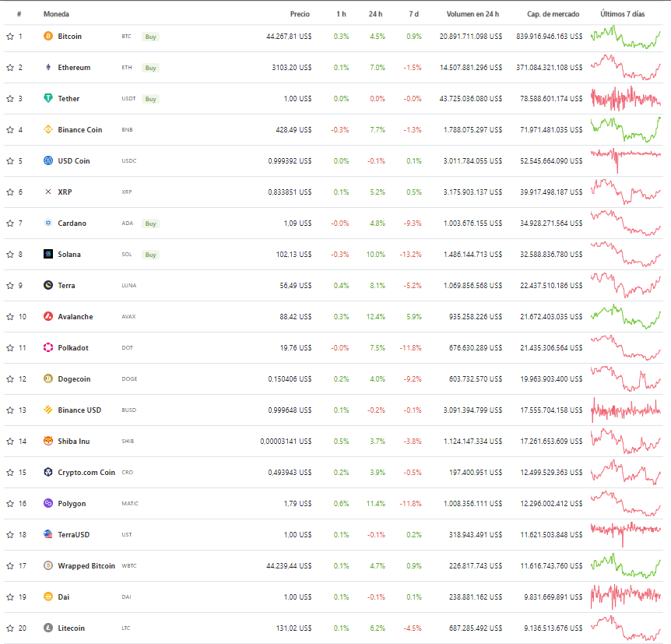Click Ethereum market cap 371.084.321.108 US$
This screenshot has width=671, height=644.
click(x=549, y=68)
